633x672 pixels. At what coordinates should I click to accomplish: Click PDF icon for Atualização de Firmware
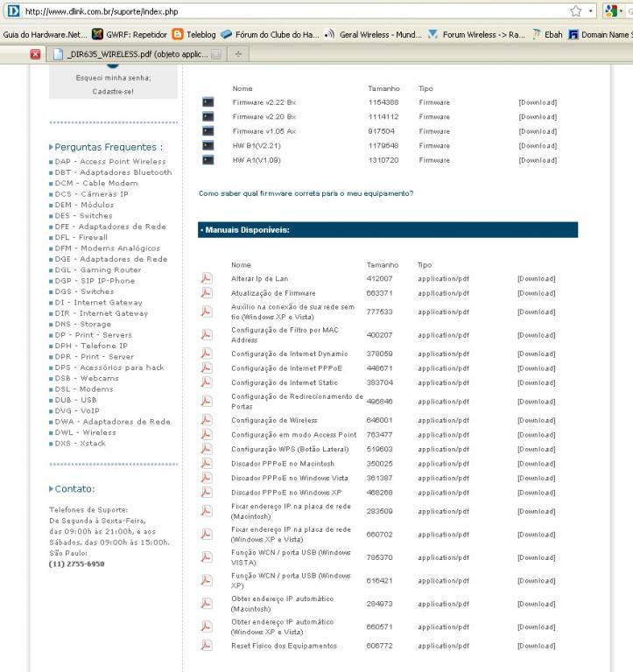click(x=207, y=293)
